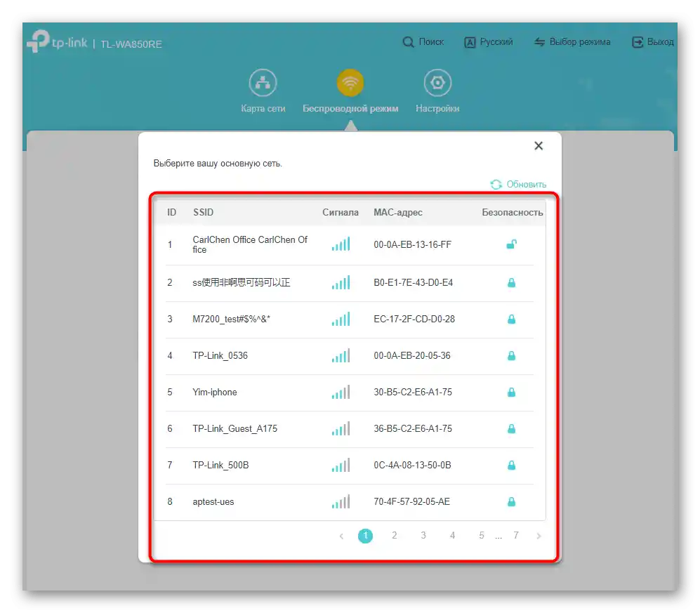Click signal bars in the B0-E1-7E-43-D0-E4 row
The width and height of the screenshot is (700, 613).
[341, 282]
